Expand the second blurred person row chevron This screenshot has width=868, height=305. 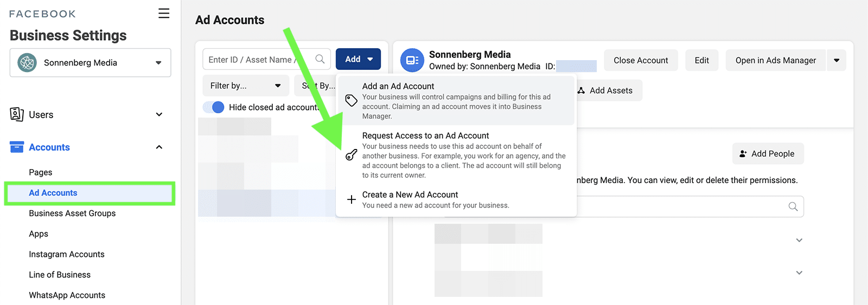click(x=799, y=272)
